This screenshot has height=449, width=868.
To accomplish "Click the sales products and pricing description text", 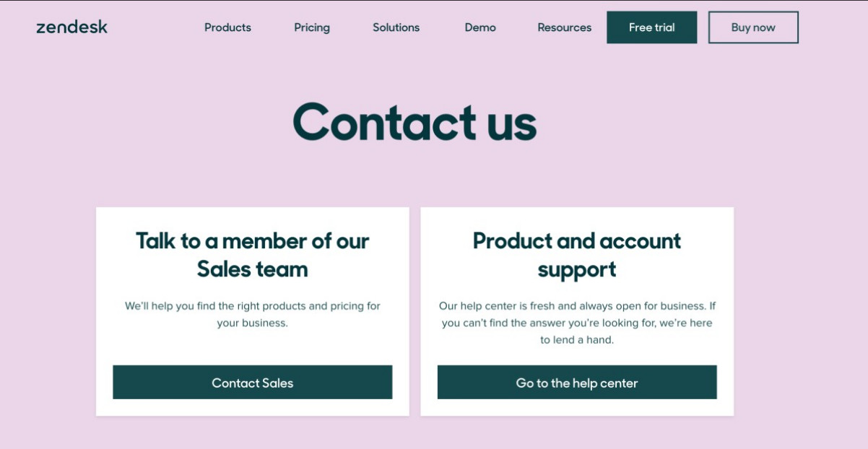I will pyautogui.click(x=253, y=315).
